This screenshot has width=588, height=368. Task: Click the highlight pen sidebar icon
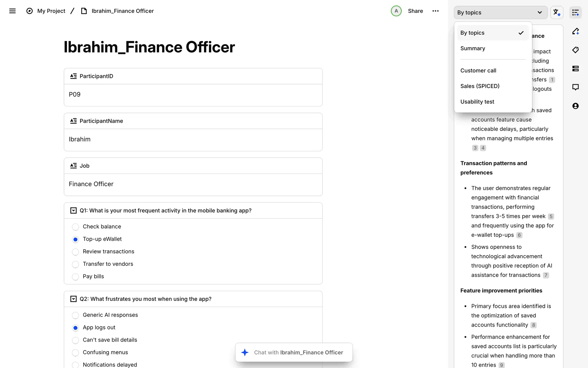click(575, 31)
